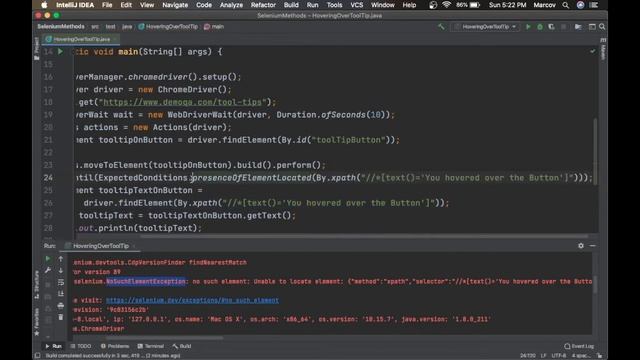The height and width of the screenshot is (360, 640).
Task: Open macOS Spotlight search in menu bar
Action: 565,5
